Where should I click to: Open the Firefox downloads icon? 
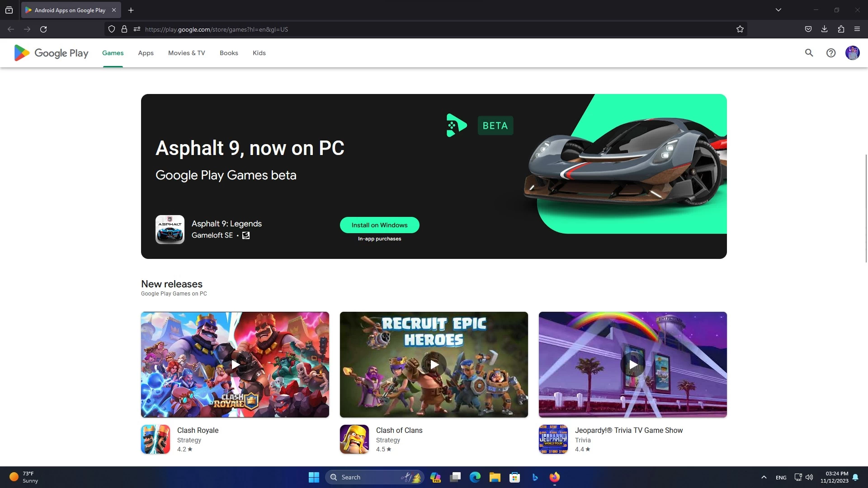[x=825, y=29]
